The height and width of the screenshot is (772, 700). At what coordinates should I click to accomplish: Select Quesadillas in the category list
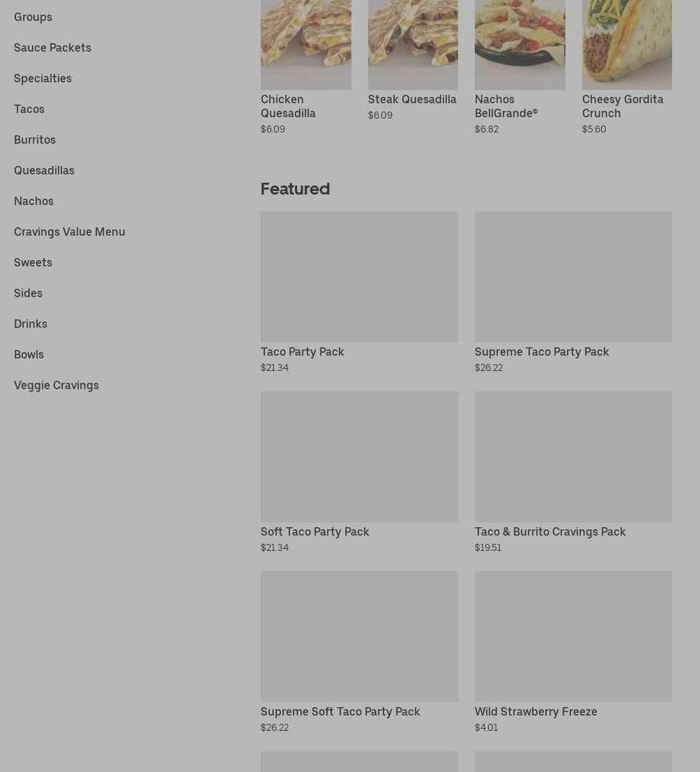[45, 170]
